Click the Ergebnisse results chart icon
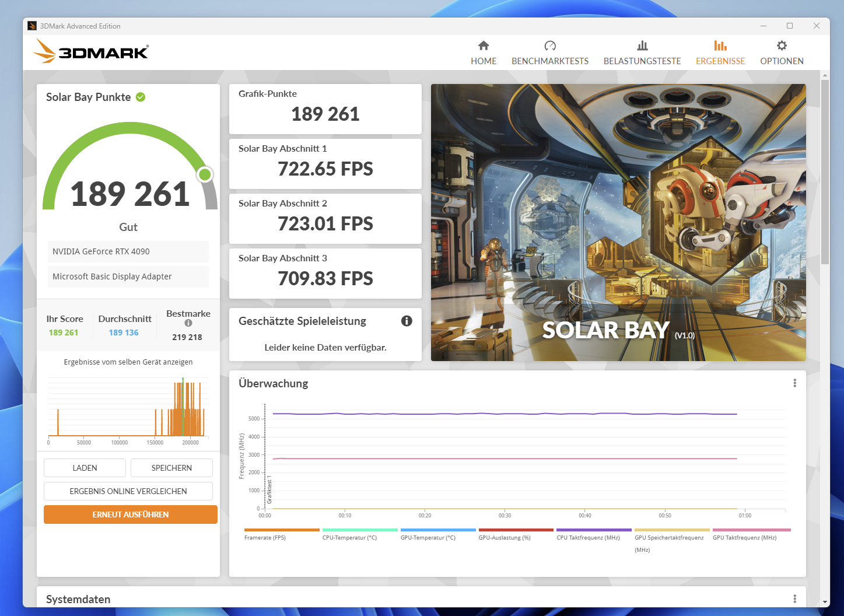This screenshot has height=616, width=844. click(x=720, y=45)
